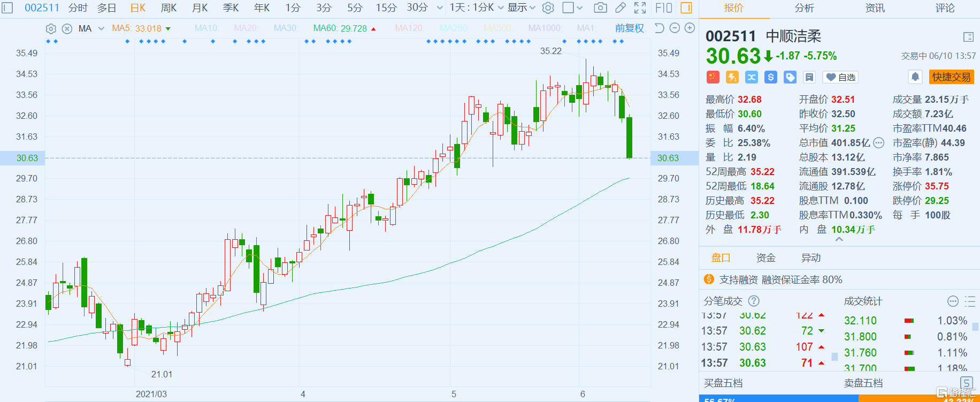980x402 pixels.
Task: Open help for 分笔成交
Action: point(754,301)
